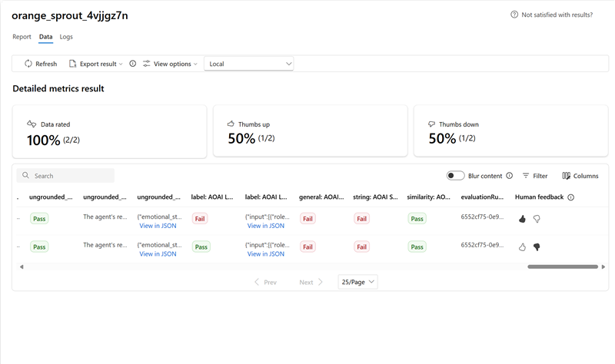The image size is (615, 364).
Task: Click thumbs down in first row
Action: (537, 219)
